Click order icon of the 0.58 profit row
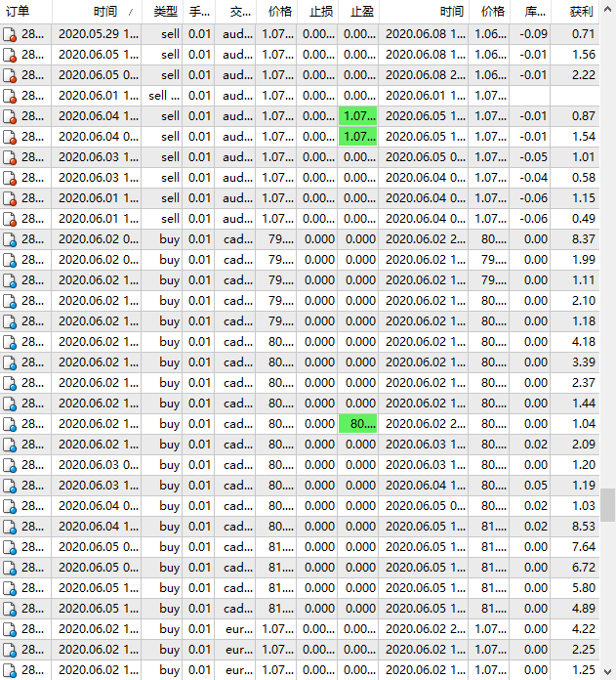The width and height of the screenshot is (616, 680). 10,178
